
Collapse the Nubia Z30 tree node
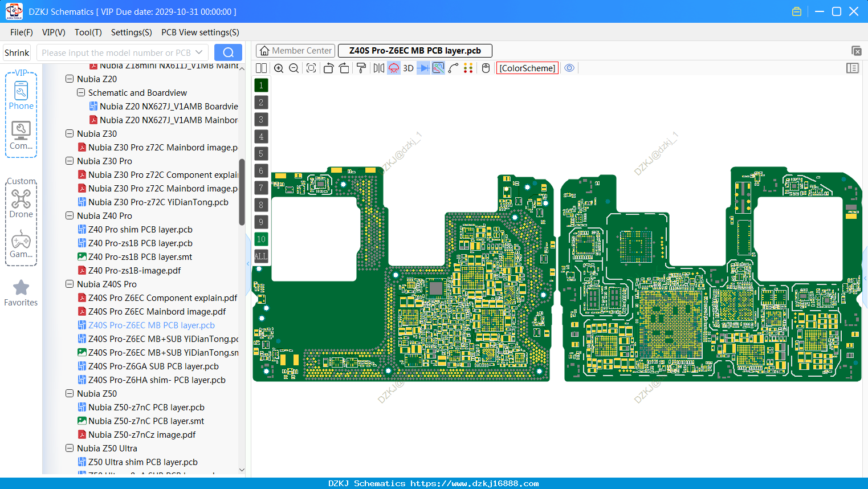tap(70, 134)
